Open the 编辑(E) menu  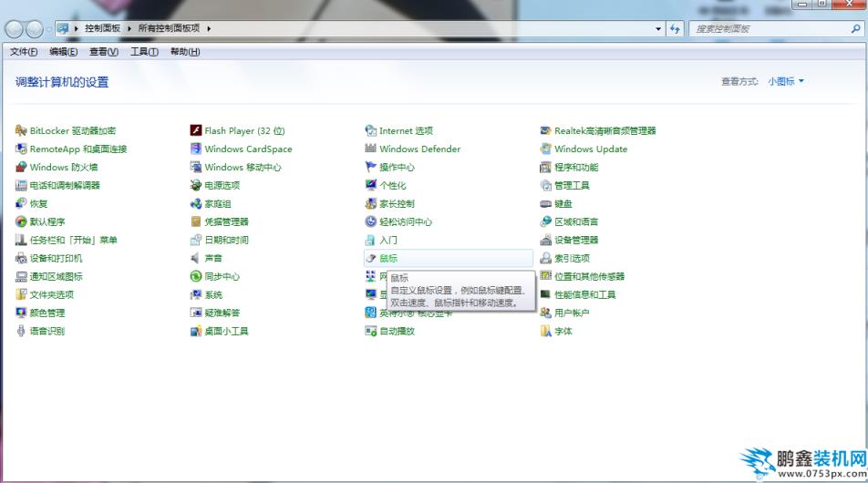(x=64, y=51)
